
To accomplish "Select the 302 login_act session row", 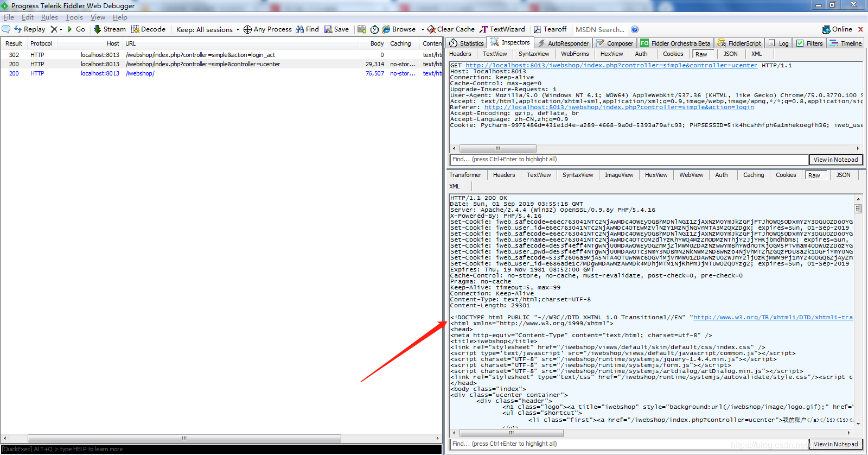I will coord(221,55).
